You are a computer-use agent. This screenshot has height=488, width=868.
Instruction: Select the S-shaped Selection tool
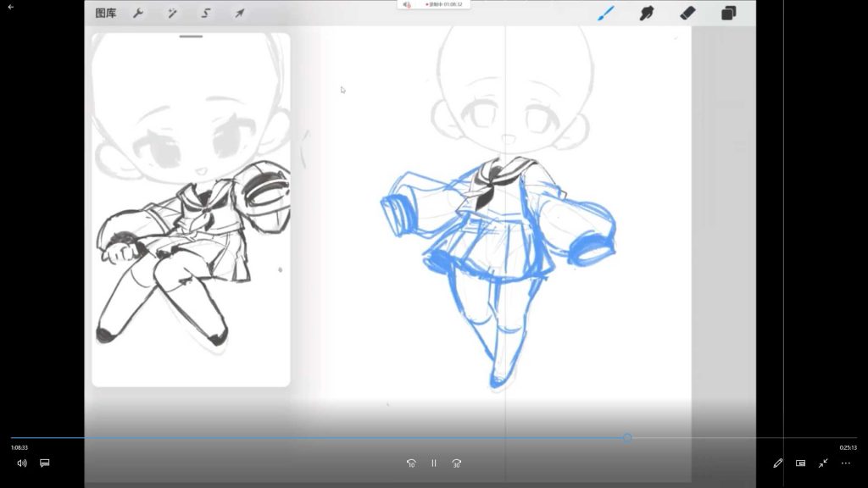[206, 14]
